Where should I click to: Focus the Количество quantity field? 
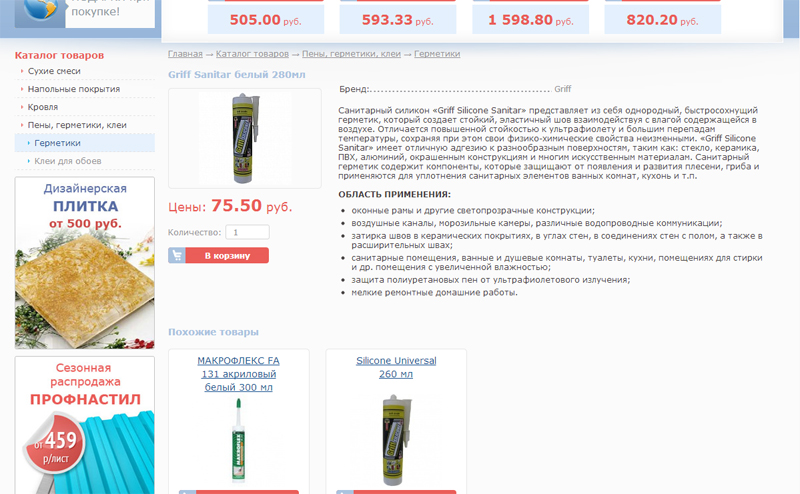[247, 232]
